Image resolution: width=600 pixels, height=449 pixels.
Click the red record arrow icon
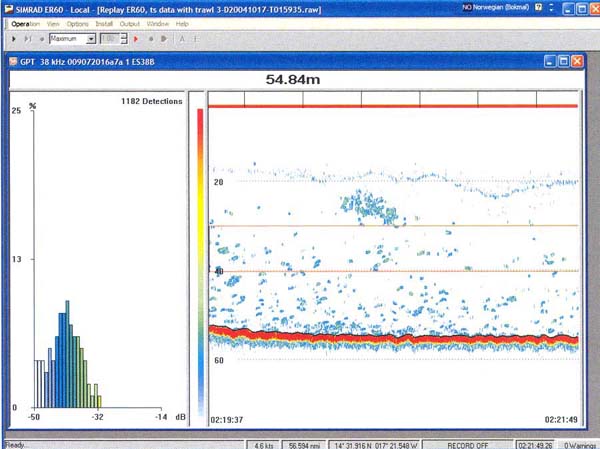point(135,38)
